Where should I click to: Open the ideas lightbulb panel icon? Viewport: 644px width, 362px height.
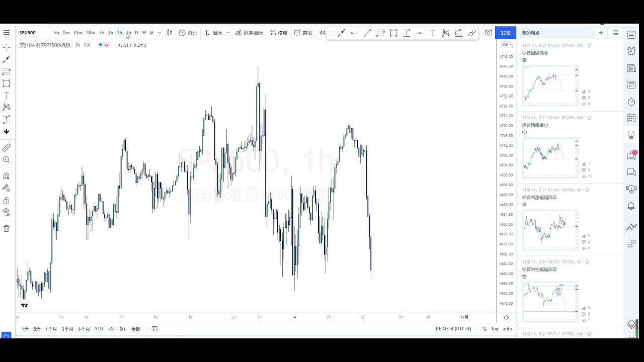[x=631, y=135]
